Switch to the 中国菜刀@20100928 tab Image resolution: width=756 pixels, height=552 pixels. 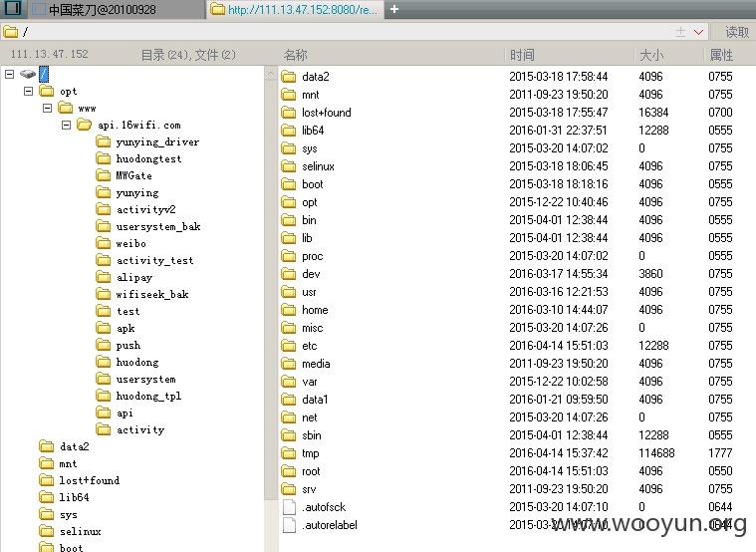click(119, 10)
